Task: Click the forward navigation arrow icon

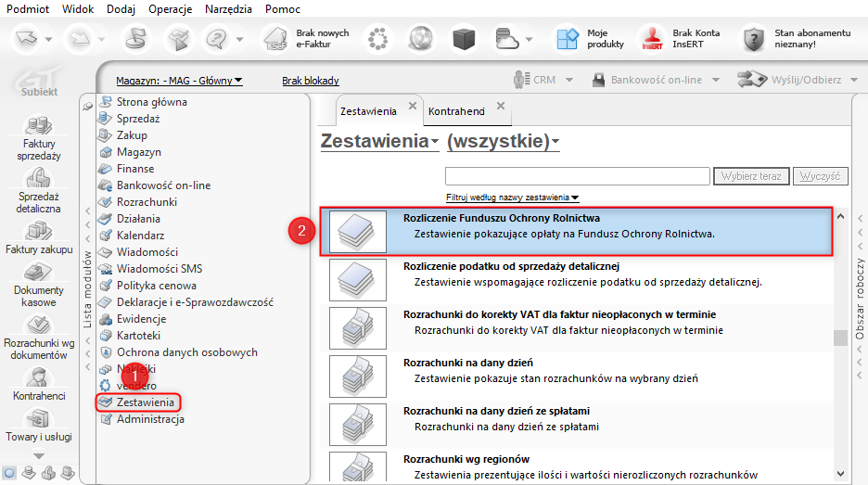Action: pos(80,39)
